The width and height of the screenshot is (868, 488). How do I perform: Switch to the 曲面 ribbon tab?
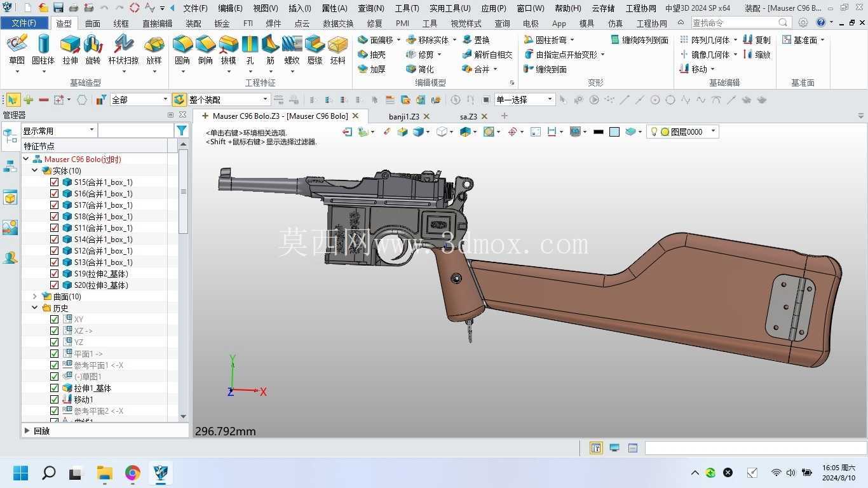[x=93, y=24]
